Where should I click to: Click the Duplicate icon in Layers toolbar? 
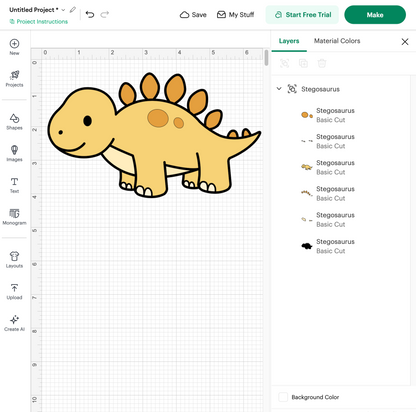303,63
